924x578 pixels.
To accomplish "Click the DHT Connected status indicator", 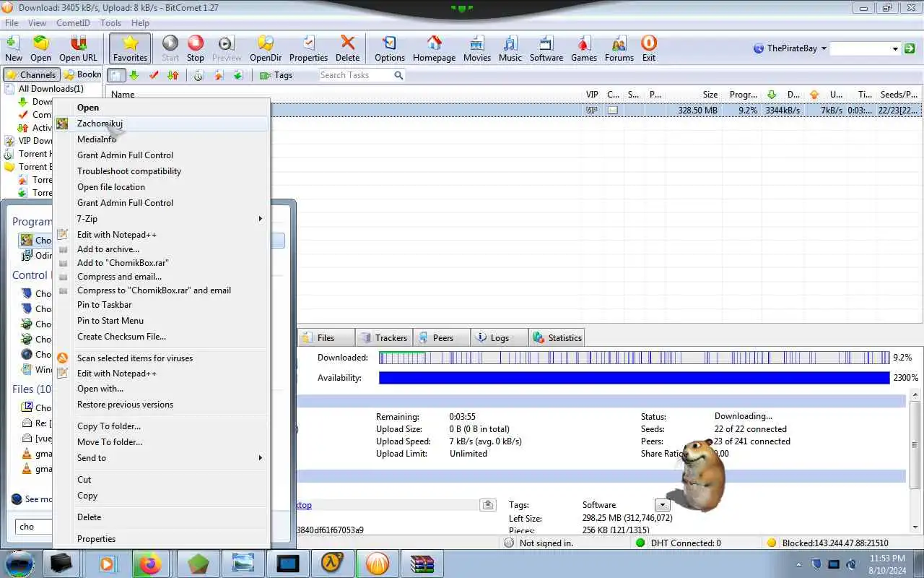I will (x=678, y=543).
